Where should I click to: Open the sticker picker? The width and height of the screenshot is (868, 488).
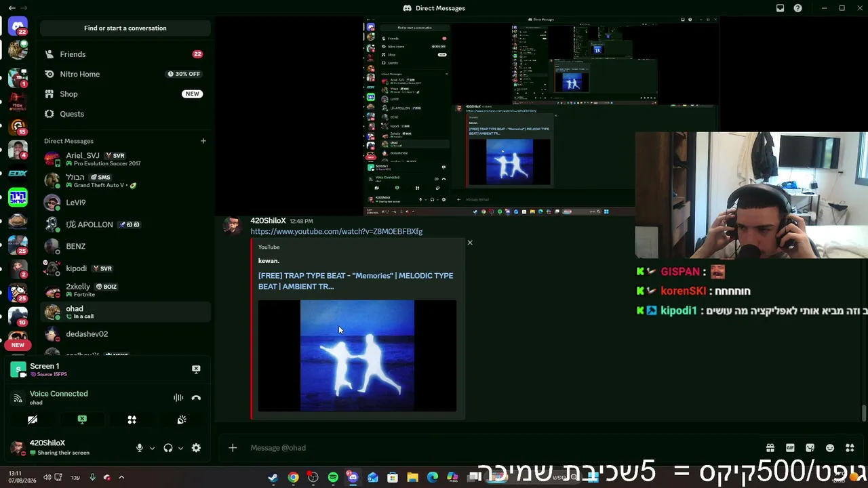pyautogui.click(x=810, y=448)
